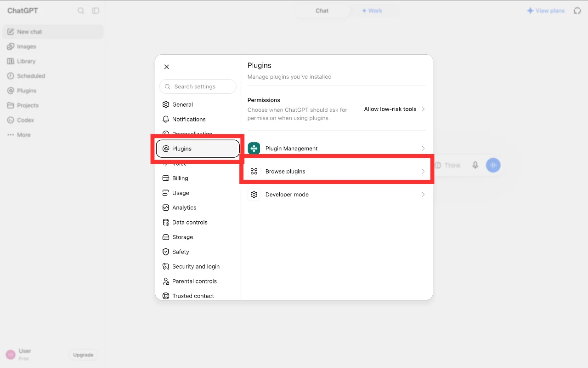Viewport: 588px width, 368px height.
Task: Click the microphone dictation icon
Action: coord(475,165)
